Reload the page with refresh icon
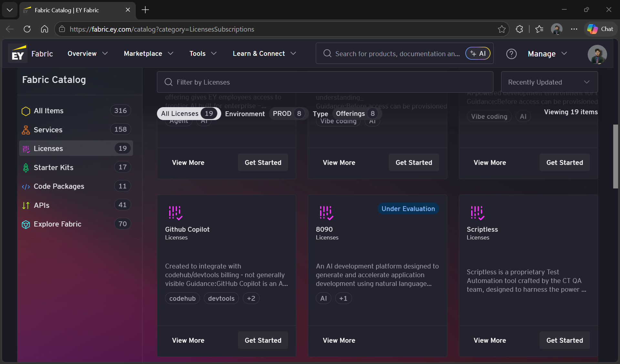620x364 pixels. pyautogui.click(x=27, y=29)
